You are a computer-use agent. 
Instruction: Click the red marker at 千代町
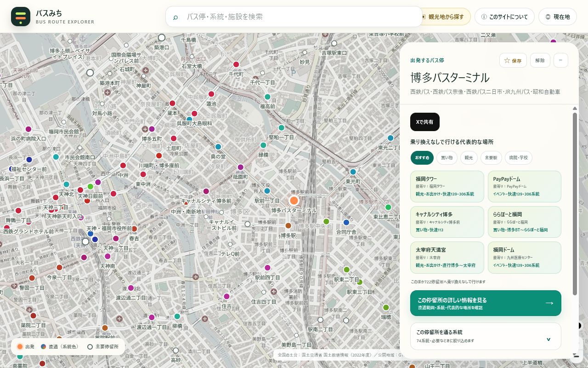tap(236, 64)
